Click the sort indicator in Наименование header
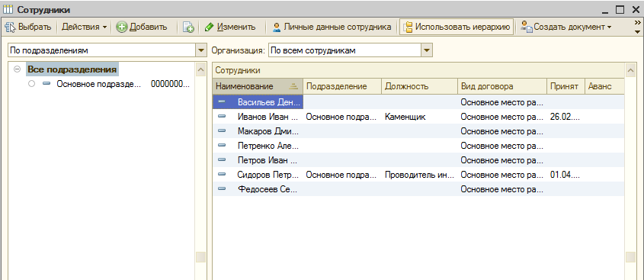The width and height of the screenshot is (644, 280). pyautogui.click(x=293, y=86)
